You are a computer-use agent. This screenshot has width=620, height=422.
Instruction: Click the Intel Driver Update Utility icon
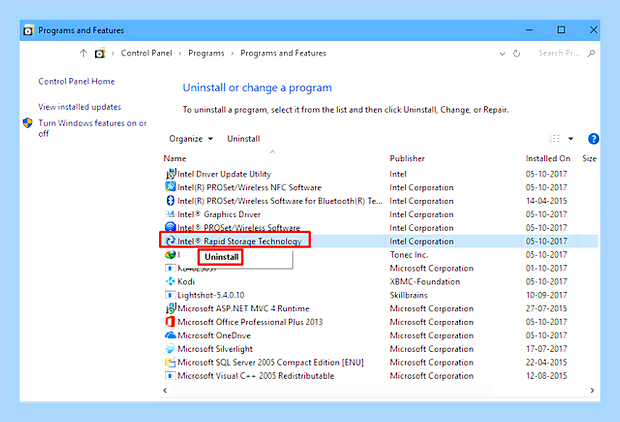click(x=170, y=174)
